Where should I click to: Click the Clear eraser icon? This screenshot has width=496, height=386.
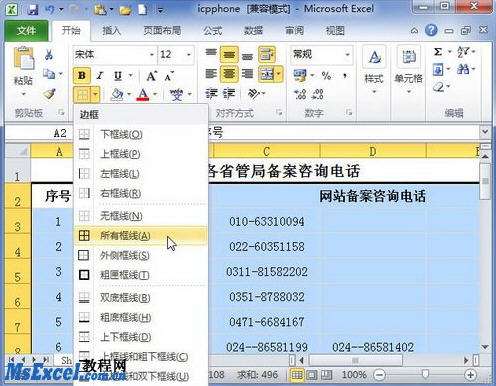(439, 87)
